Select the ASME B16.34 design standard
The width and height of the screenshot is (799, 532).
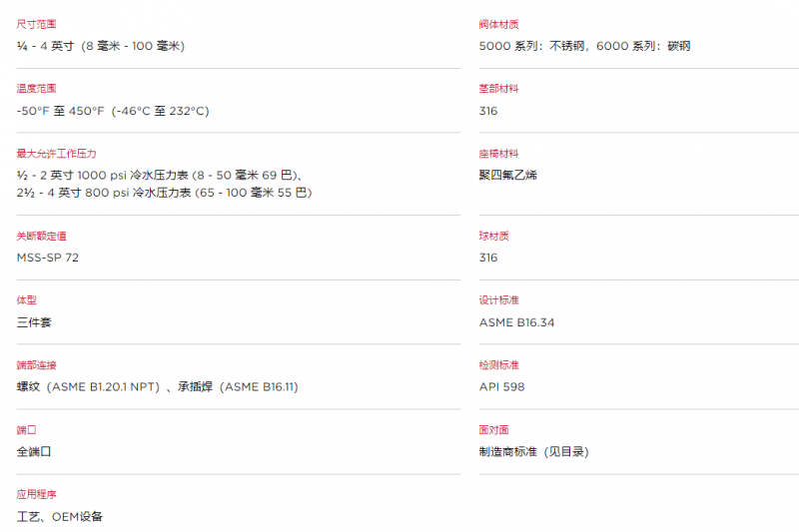point(516,322)
